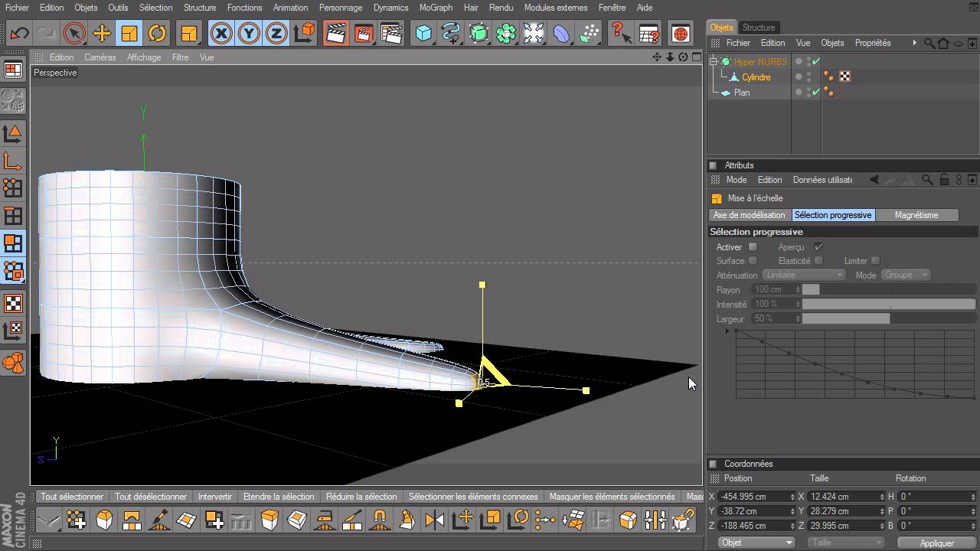Switch to points mode
Viewport: 980px width, 551px height.
point(13,187)
